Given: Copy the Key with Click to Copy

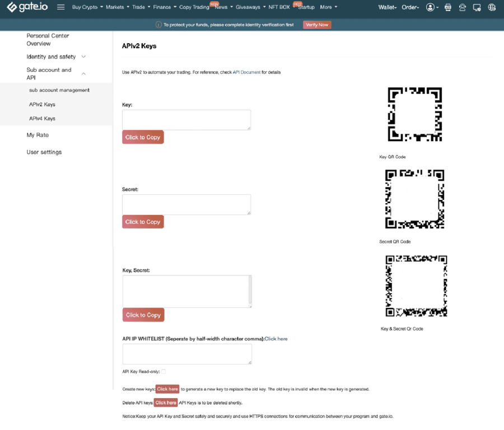Looking at the screenshot, I should click(x=143, y=137).
